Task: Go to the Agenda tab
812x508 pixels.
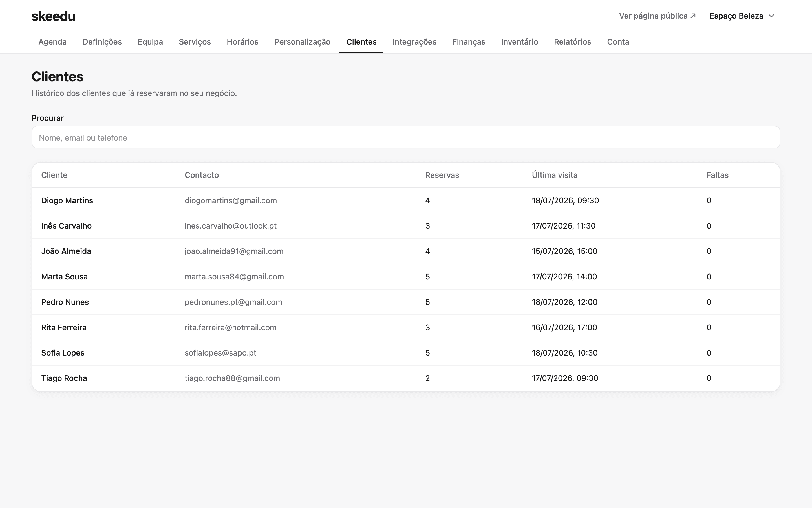Action: point(52,42)
